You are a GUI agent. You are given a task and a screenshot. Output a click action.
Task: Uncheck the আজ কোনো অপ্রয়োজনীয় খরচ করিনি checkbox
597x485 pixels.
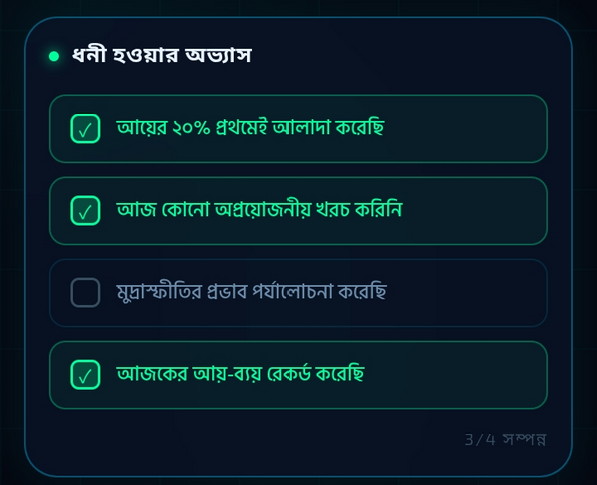85,211
